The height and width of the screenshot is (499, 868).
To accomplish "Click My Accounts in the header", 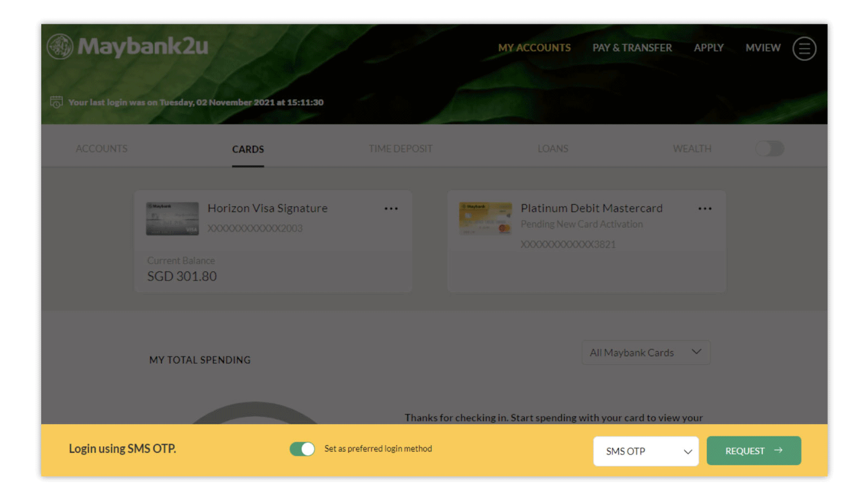I will pos(534,48).
